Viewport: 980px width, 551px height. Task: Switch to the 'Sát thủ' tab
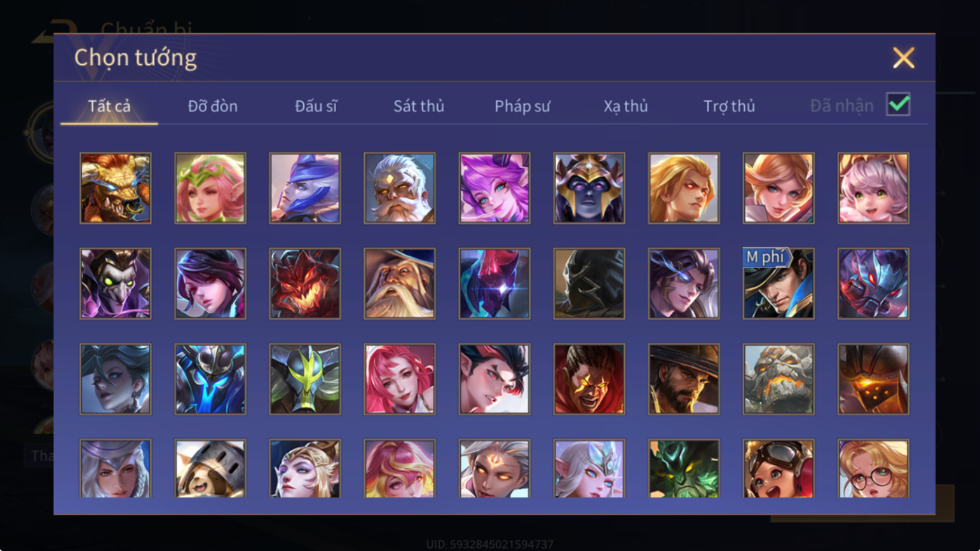419,106
